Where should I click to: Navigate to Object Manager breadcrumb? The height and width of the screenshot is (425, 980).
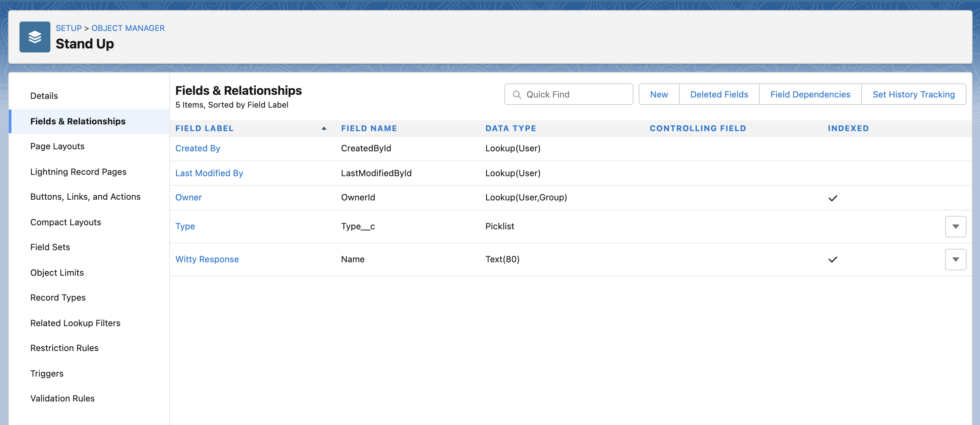pyautogui.click(x=128, y=28)
